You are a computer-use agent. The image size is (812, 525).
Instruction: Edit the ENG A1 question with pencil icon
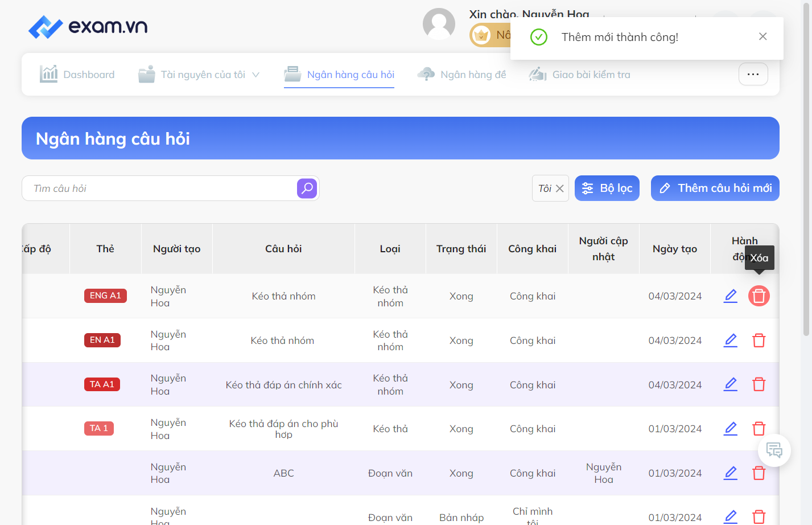[x=731, y=296]
